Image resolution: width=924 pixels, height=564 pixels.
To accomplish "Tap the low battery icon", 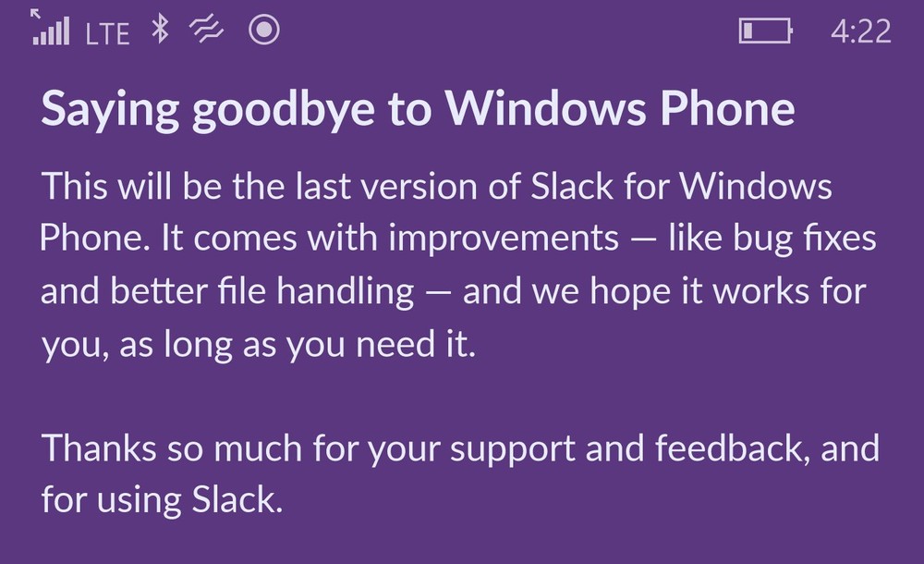I will 765,31.
